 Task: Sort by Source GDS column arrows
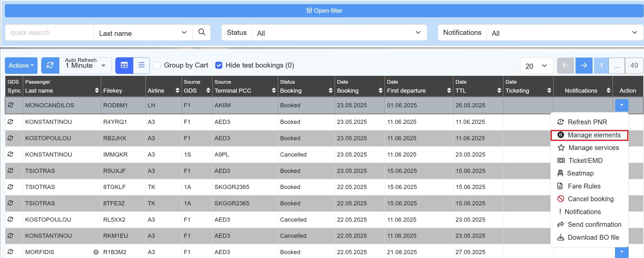(208, 90)
